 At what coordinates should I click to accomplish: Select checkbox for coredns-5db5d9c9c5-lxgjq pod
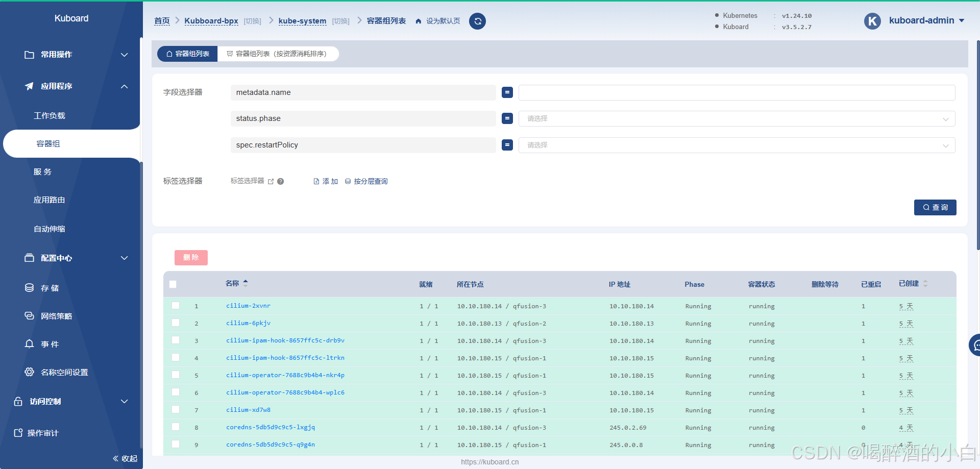point(176,427)
